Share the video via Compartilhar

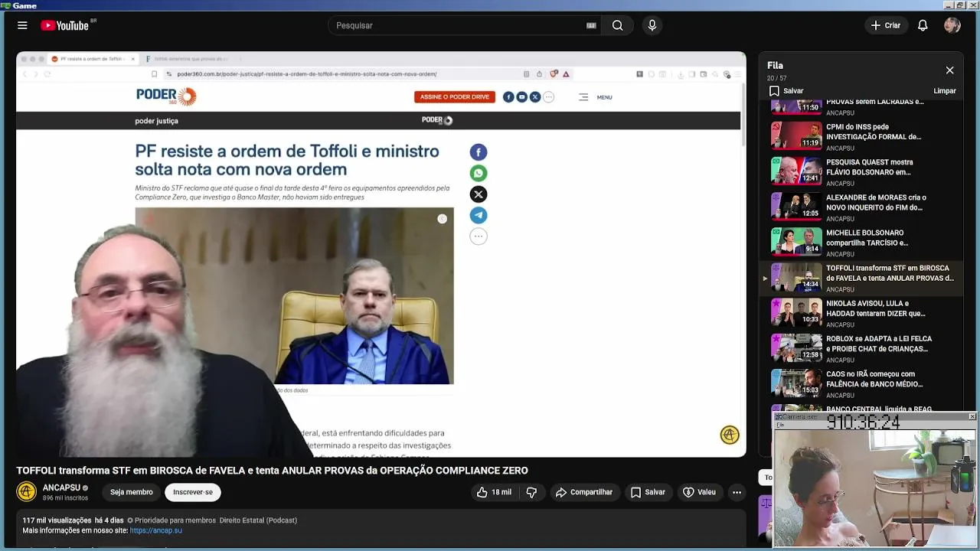pyautogui.click(x=584, y=492)
